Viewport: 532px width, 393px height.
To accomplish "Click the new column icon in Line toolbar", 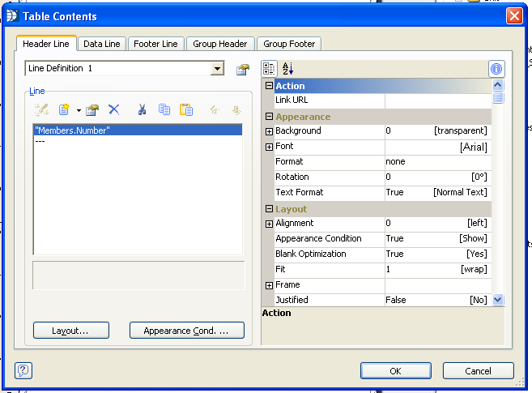I will (x=65, y=109).
